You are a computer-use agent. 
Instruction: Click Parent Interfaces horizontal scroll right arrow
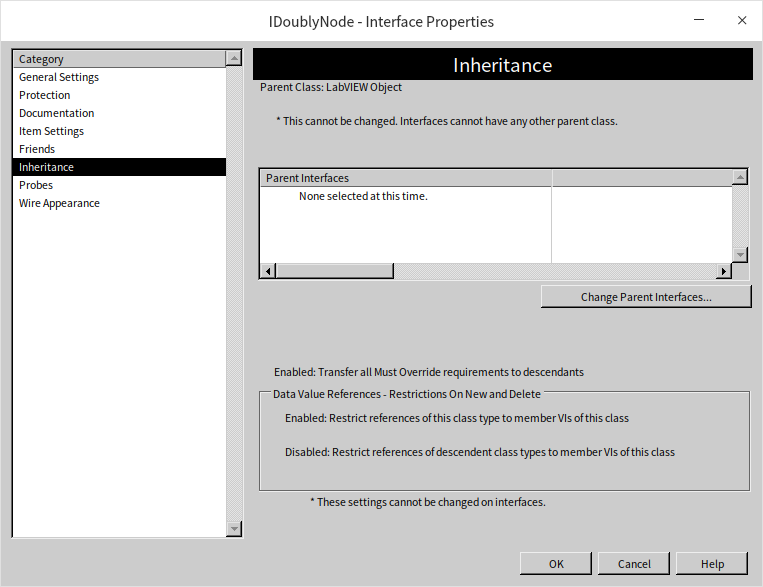[724, 271]
